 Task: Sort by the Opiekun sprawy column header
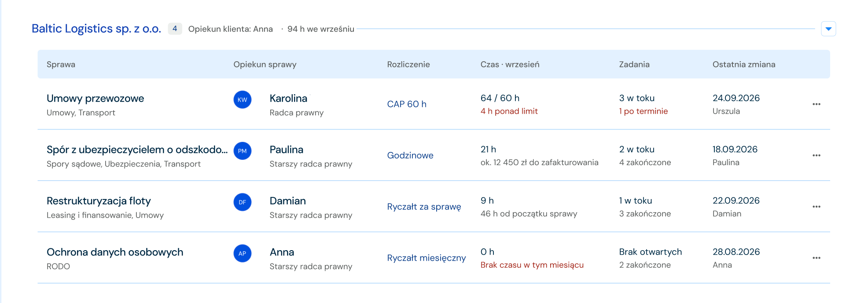(265, 64)
